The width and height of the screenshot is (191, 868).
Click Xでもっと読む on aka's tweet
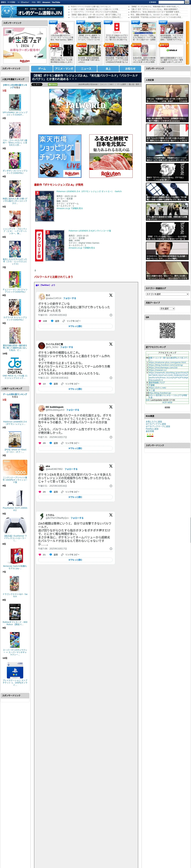click(x=75, y=497)
